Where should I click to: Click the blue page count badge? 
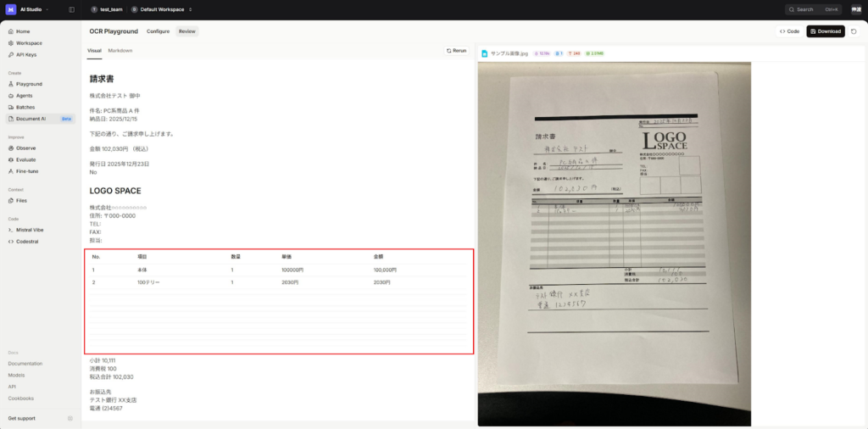pyautogui.click(x=559, y=53)
